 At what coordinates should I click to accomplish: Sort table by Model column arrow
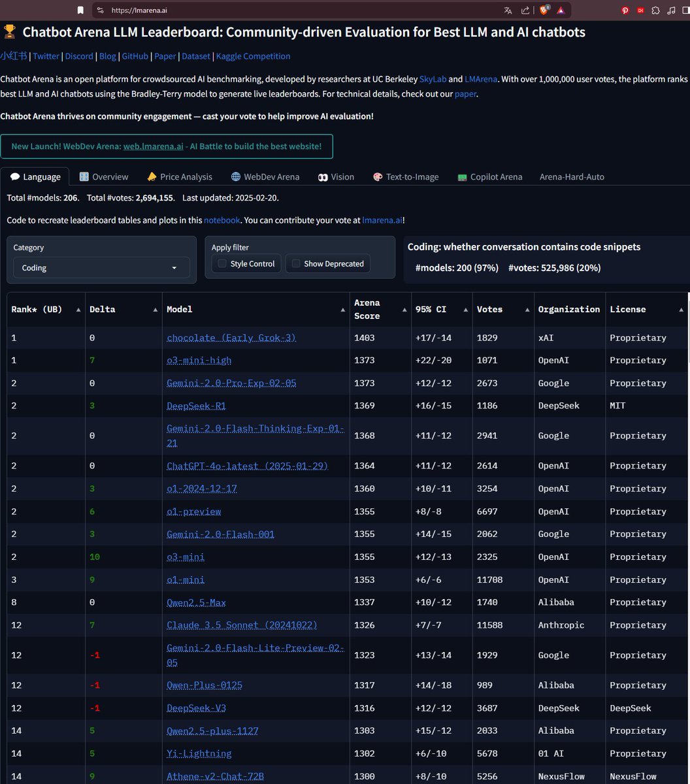(x=343, y=310)
